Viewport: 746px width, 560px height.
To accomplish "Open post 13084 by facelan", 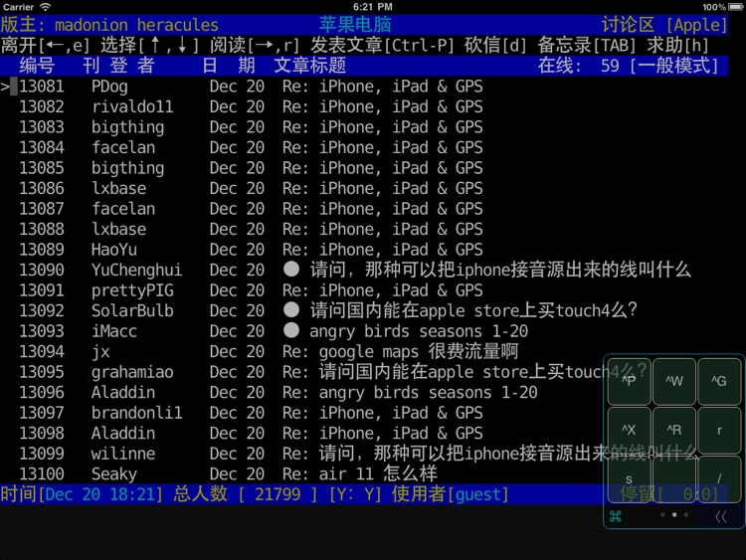I will pyautogui.click(x=364, y=148).
